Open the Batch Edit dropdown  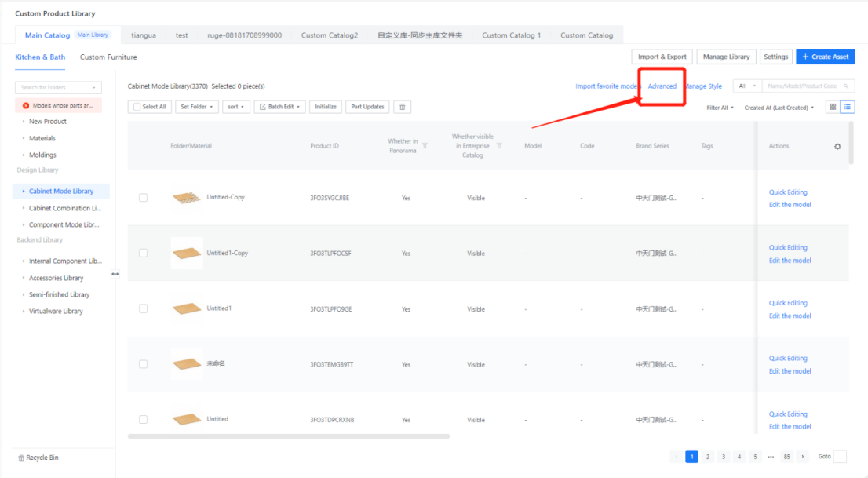tap(280, 107)
